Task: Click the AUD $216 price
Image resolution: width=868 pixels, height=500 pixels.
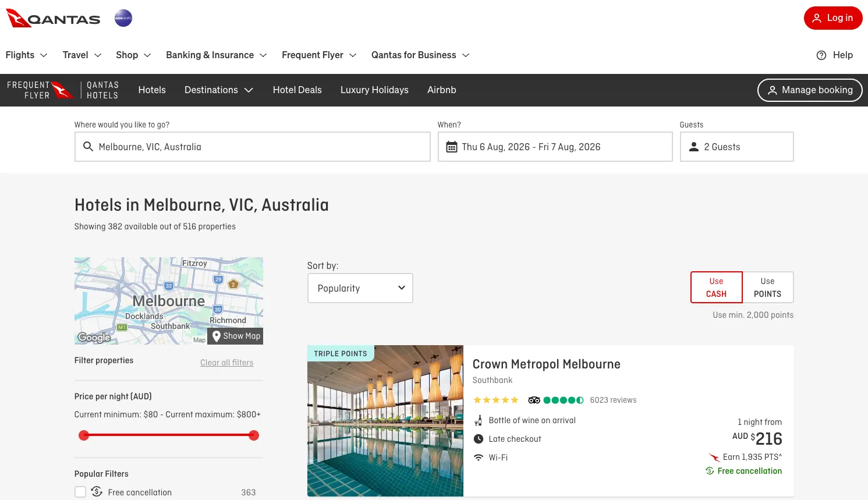Action: tap(757, 438)
